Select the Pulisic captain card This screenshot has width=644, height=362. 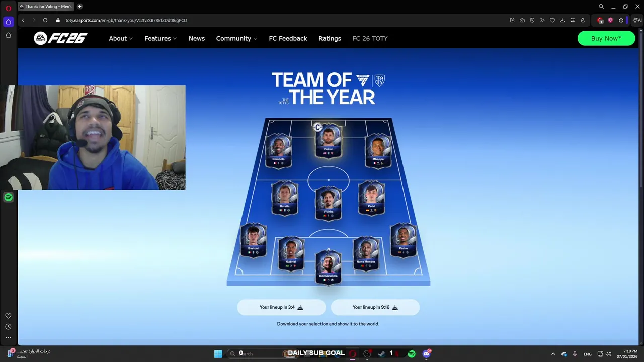click(x=328, y=141)
